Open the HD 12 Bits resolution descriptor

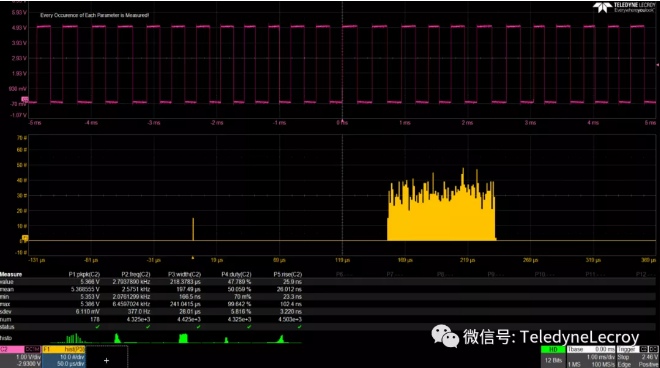click(x=553, y=357)
